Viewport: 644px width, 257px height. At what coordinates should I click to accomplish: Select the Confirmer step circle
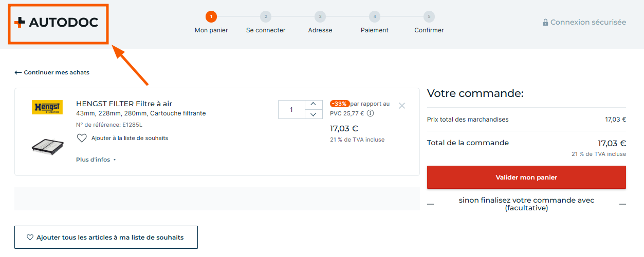pyautogui.click(x=429, y=17)
